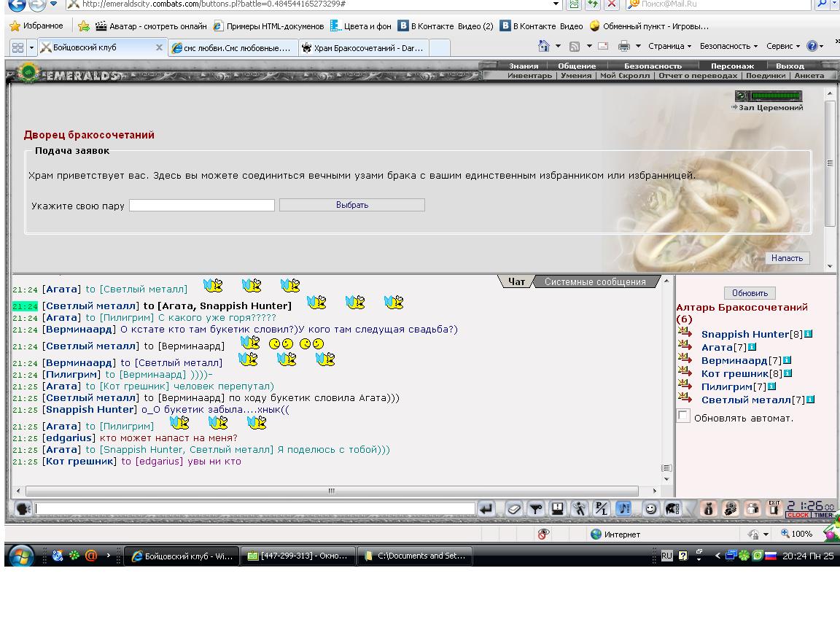Click the Quick Tabs grid icon
Image resolution: width=840 pixels, height=630 pixels.
pyautogui.click(x=17, y=47)
